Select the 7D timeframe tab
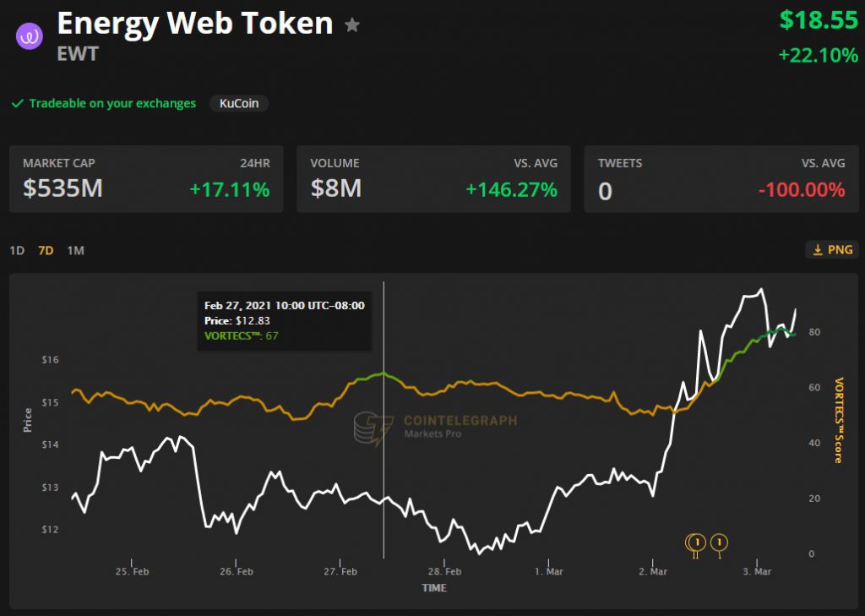The image size is (865, 616). pyautogui.click(x=46, y=251)
